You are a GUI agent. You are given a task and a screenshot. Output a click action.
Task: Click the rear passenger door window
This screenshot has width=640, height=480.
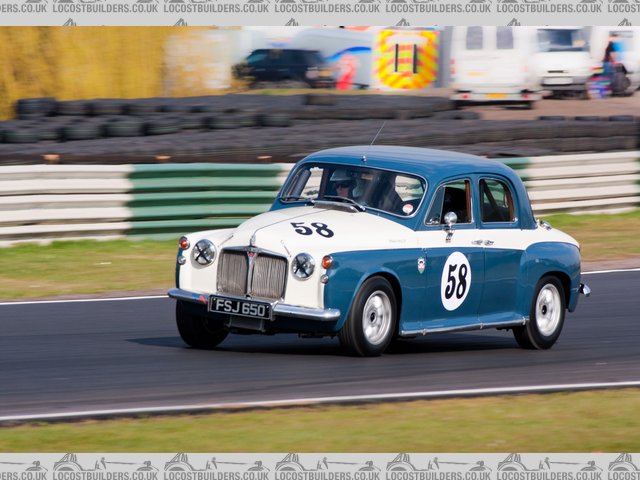496,201
